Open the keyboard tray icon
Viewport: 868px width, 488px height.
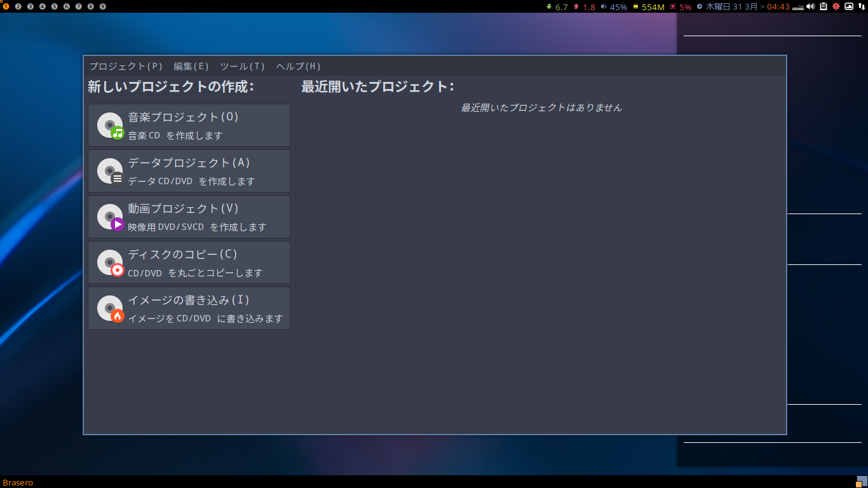(798, 6)
